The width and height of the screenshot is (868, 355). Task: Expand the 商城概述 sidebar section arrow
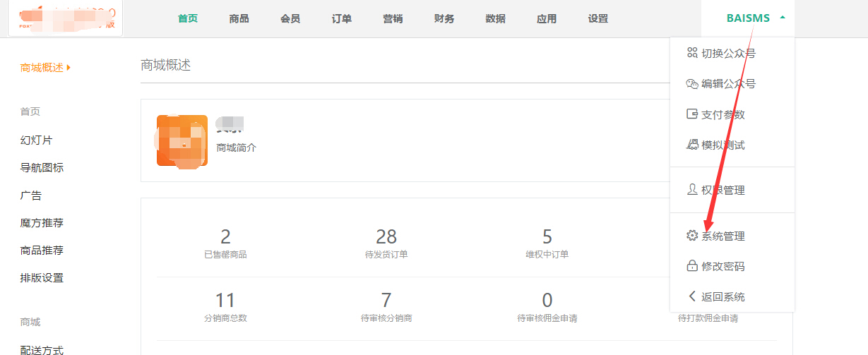click(69, 68)
